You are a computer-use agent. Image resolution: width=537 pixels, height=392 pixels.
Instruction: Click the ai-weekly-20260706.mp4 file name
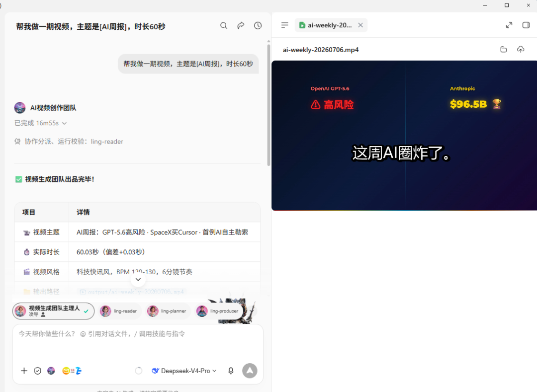click(321, 50)
